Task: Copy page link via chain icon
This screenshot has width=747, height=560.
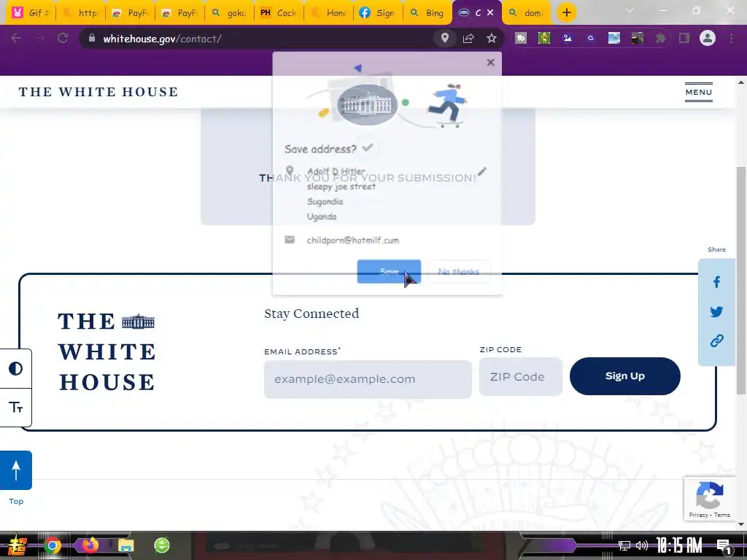Action: (716, 341)
